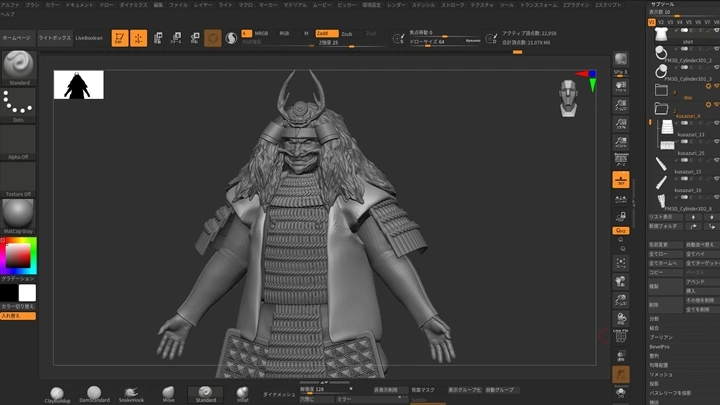
Task: Toggle the Floor grid button
Action: pyautogui.click(x=621, y=180)
